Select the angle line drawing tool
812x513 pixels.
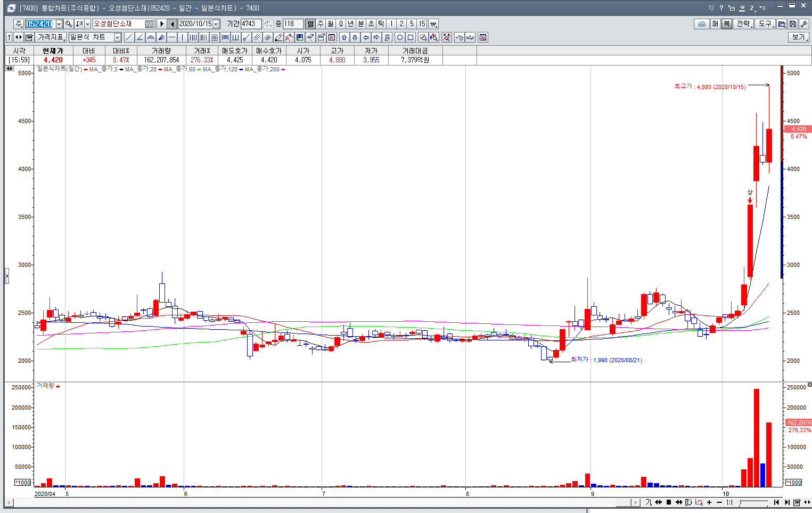click(140, 37)
